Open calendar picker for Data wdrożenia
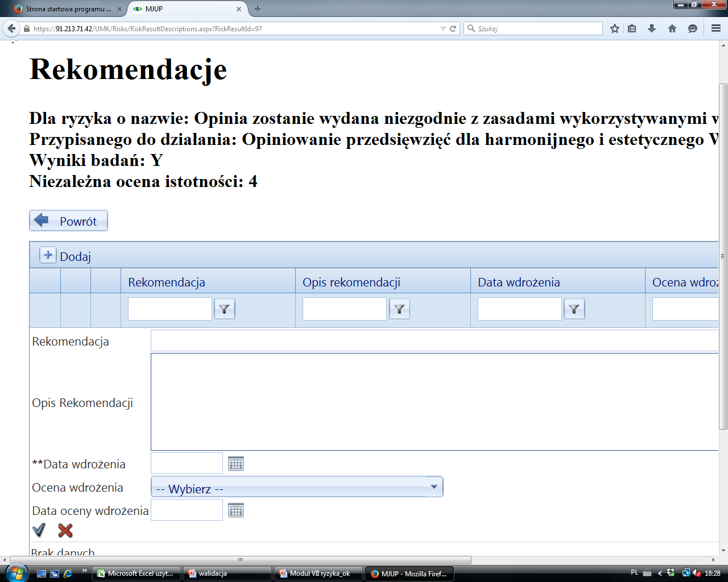 235,464
